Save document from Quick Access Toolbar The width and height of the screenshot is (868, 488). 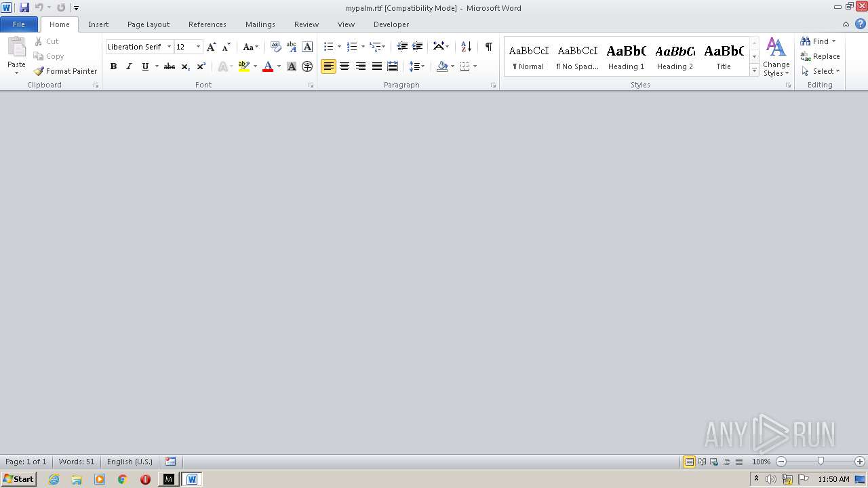[24, 7]
